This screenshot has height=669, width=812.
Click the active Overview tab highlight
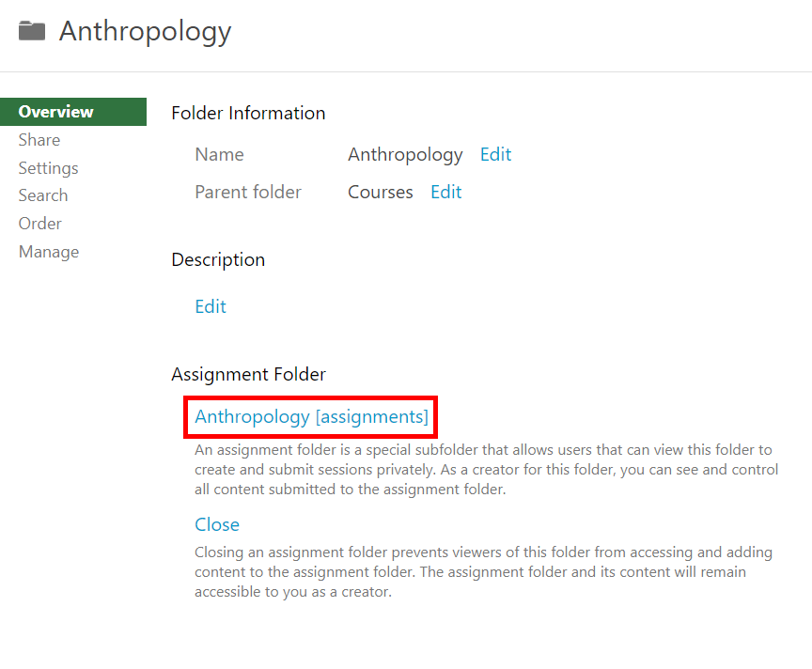pyautogui.click(x=73, y=111)
